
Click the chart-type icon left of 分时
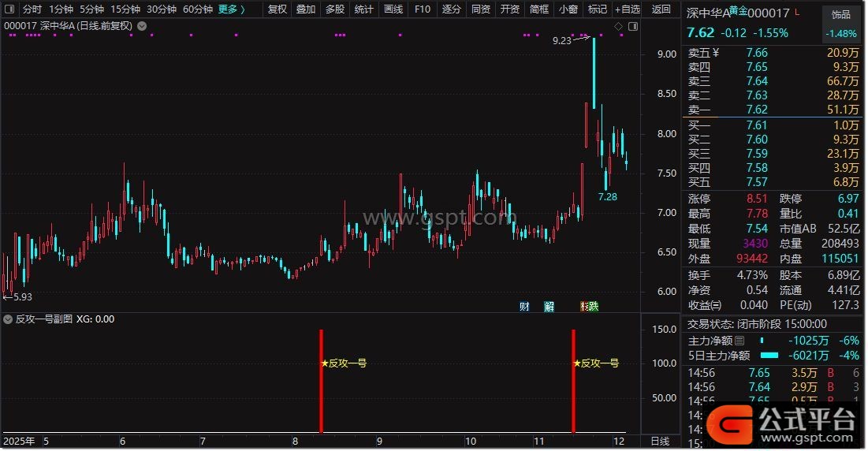coord(9,9)
